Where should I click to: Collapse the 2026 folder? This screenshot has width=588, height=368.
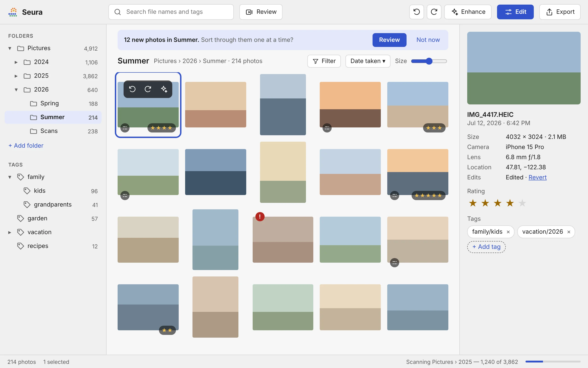point(16,89)
